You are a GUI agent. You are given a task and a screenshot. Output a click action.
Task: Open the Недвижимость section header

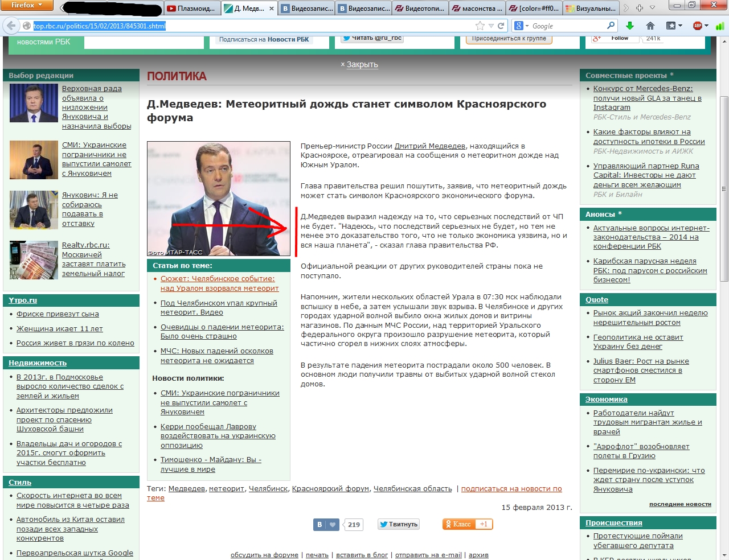[x=38, y=363]
